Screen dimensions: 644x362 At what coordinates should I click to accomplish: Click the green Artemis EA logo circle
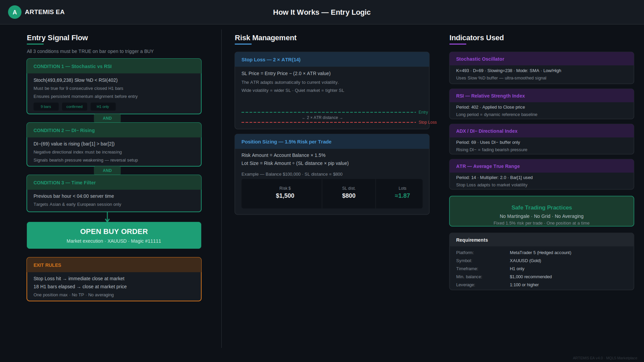click(x=14, y=12)
